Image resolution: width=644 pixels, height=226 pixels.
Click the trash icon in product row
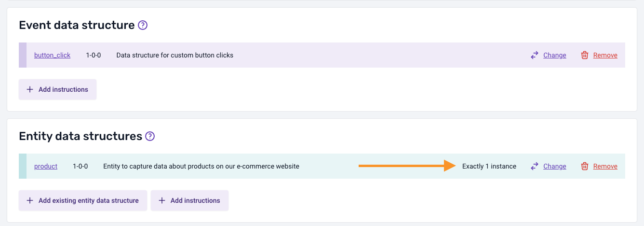[585, 167]
